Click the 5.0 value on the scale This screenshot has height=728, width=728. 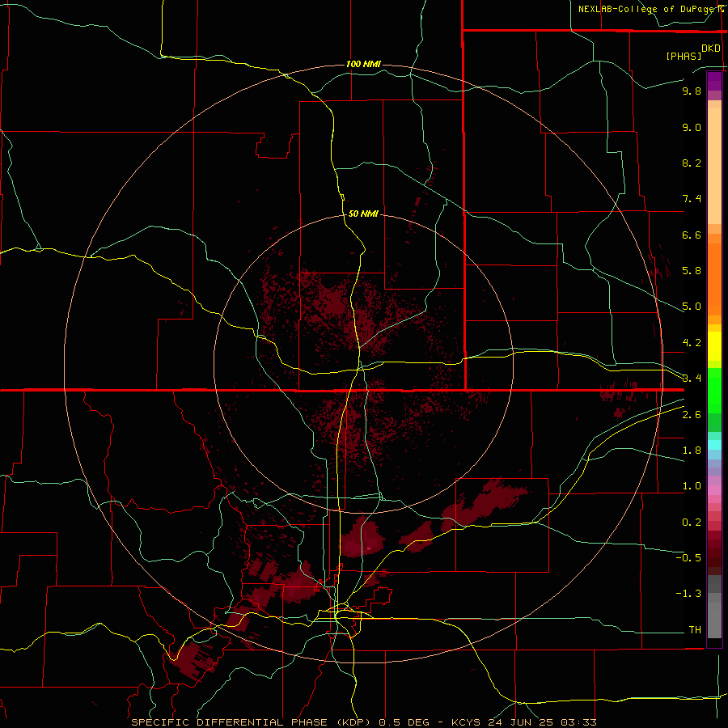point(692,307)
